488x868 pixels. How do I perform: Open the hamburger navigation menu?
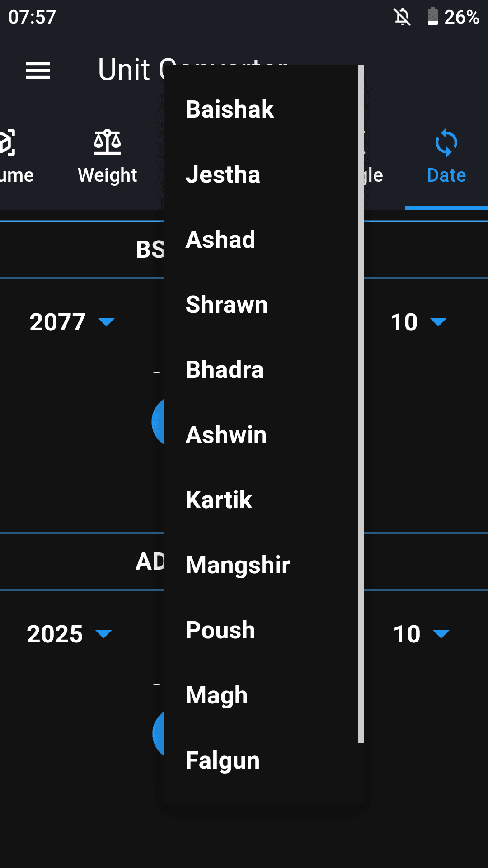(38, 71)
